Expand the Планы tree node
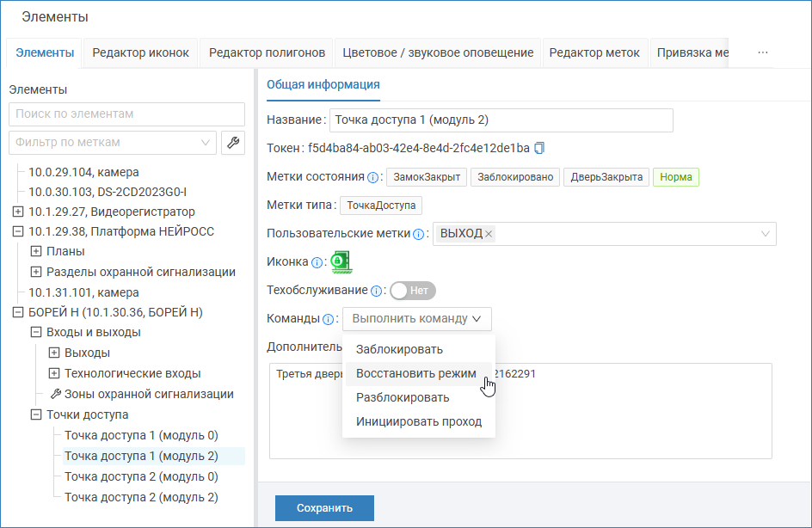 click(36, 251)
